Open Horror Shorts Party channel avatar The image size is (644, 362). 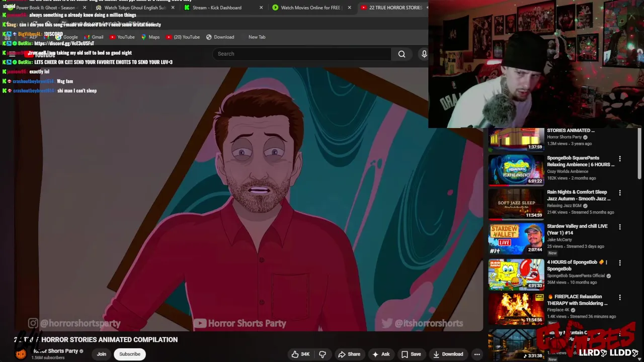21,353
